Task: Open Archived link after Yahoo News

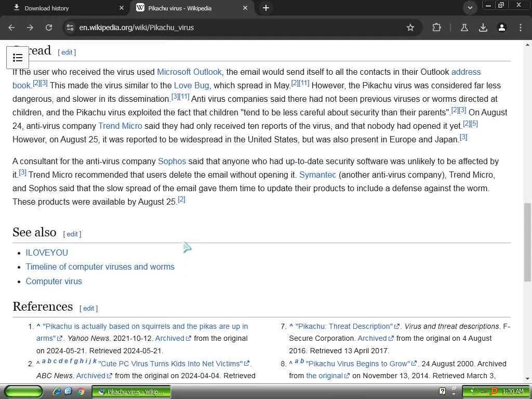Action: tap(173, 339)
